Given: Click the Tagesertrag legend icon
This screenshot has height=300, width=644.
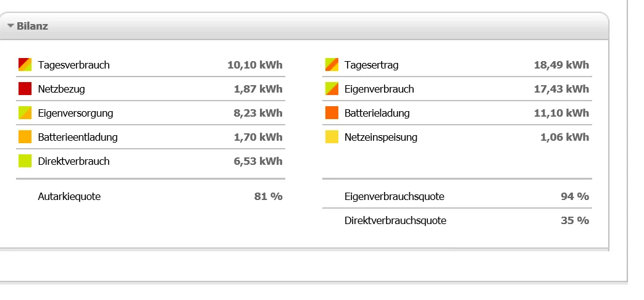Looking at the screenshot, I should (332, 64).
